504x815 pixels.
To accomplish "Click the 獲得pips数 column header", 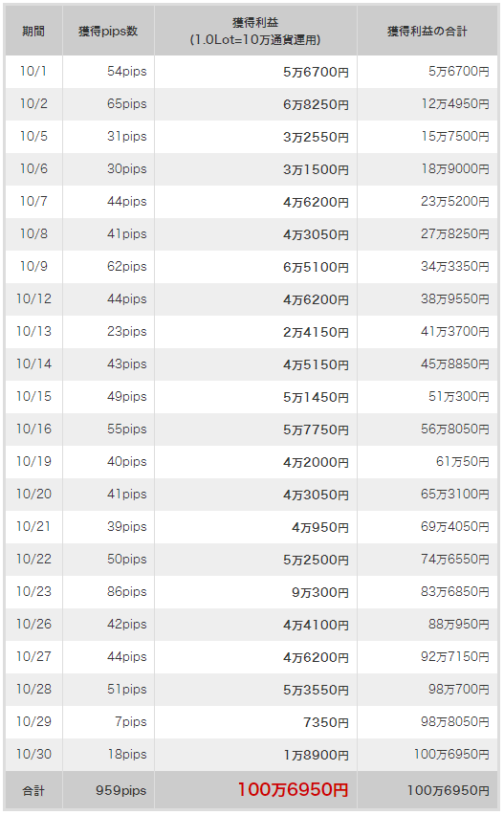I will [x=108, y=31].
